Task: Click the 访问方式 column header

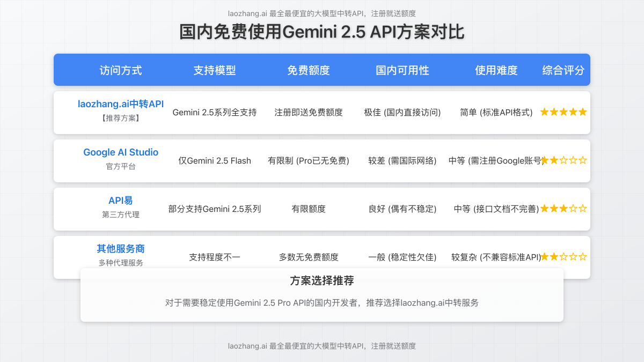Action: 121,70
